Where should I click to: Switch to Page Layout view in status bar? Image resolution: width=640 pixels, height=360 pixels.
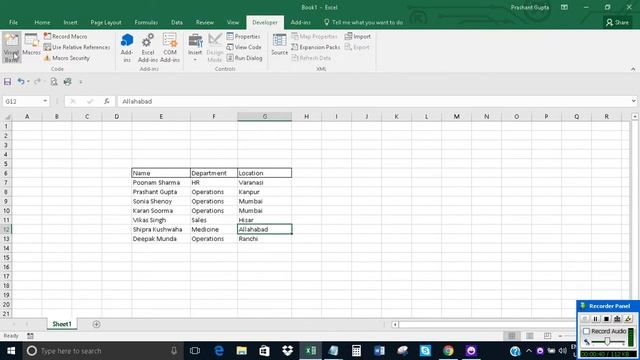(530, 336)
